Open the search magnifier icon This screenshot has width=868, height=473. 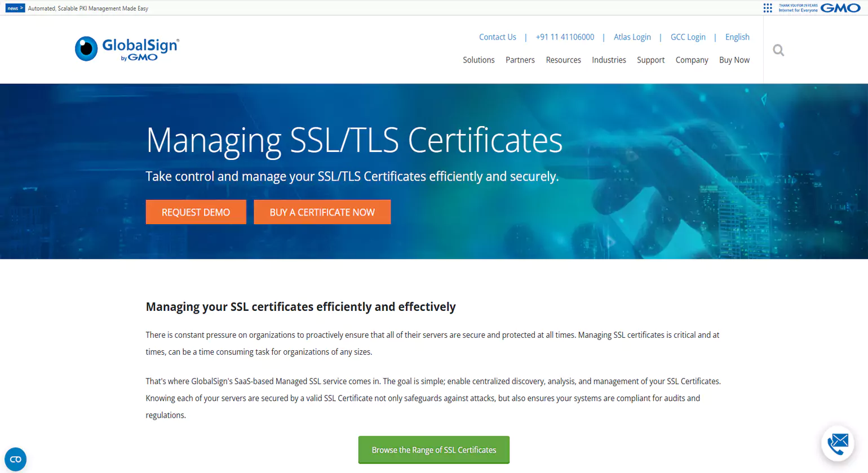click(778, 51)
